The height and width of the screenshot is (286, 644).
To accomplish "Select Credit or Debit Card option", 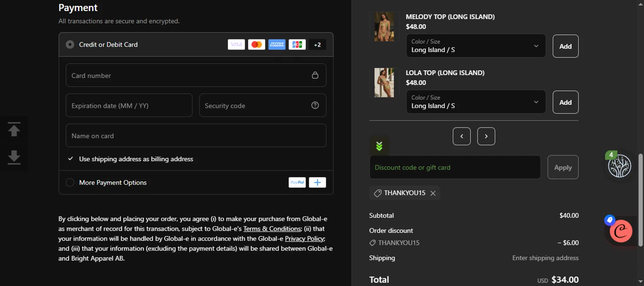I will click(70, 45).
